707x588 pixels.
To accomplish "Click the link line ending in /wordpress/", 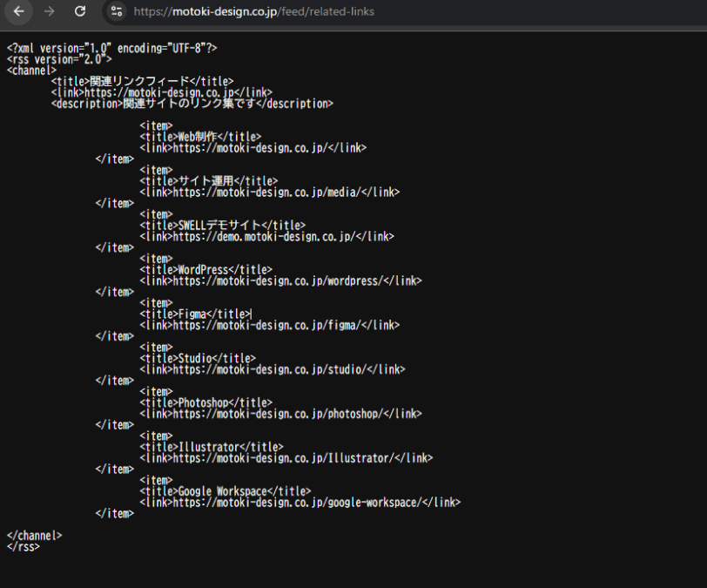I will (280, 281).
